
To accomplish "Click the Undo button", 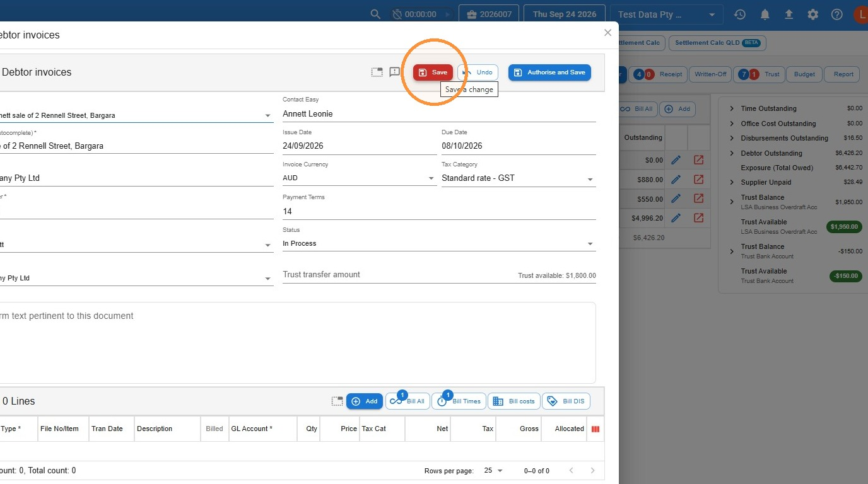I will (x=478, y=72).
